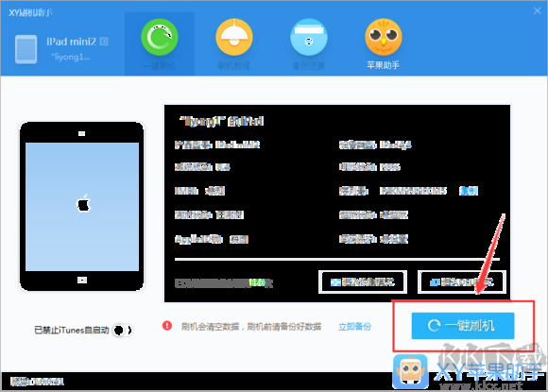Click the 进入恢复模式 recovery mode button

tap(363, 281)
